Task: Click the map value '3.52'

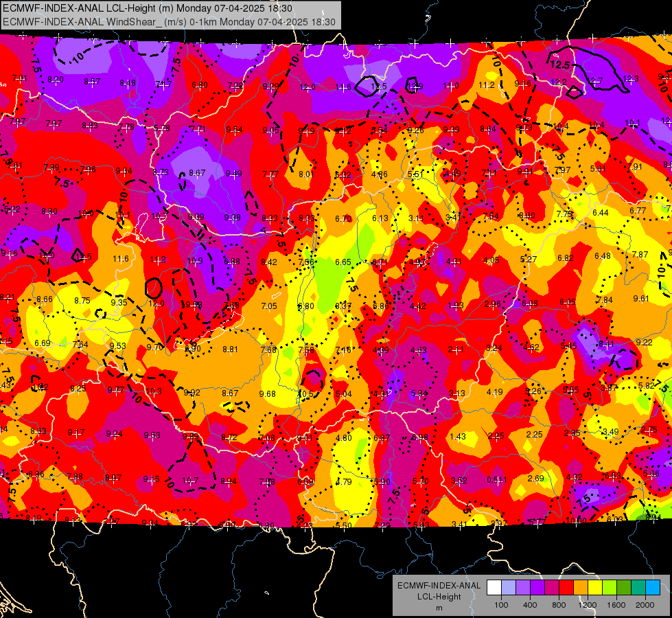Action: click(459, 480)
